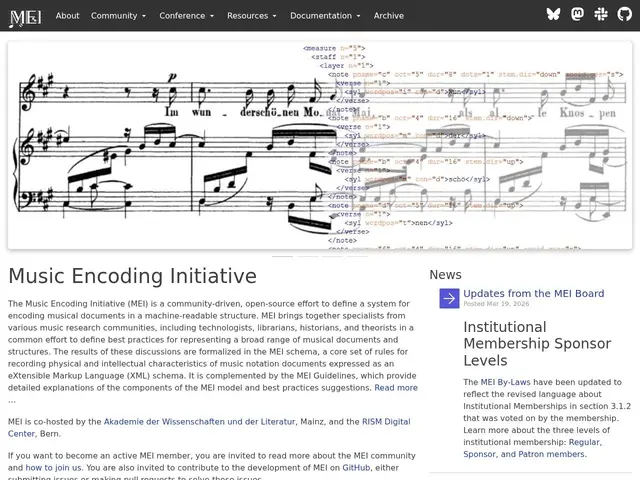This screenshot has width=640, height=480.
Task: Open the About page
Action: 67,16
